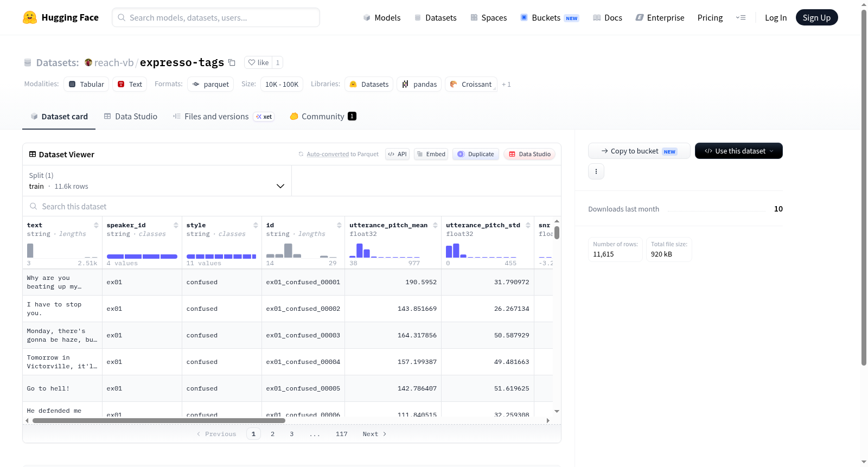Focus the search models and datasets field
The image size is (868, 467).
pyautogui.click(x=216, y=17)
